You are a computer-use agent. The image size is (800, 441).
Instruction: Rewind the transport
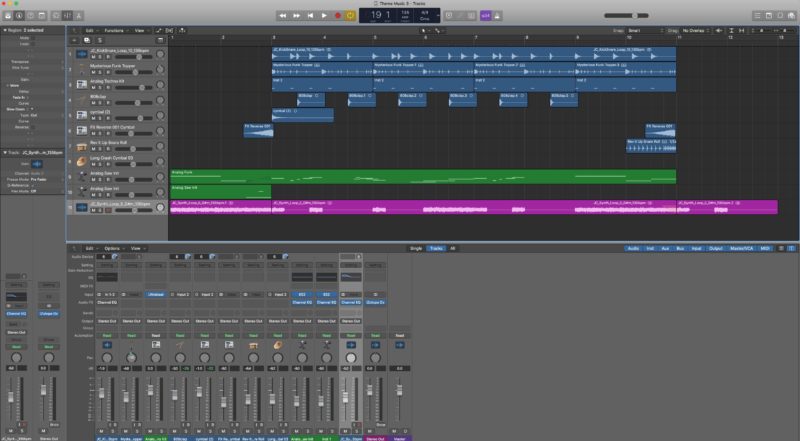click(283, 16)
